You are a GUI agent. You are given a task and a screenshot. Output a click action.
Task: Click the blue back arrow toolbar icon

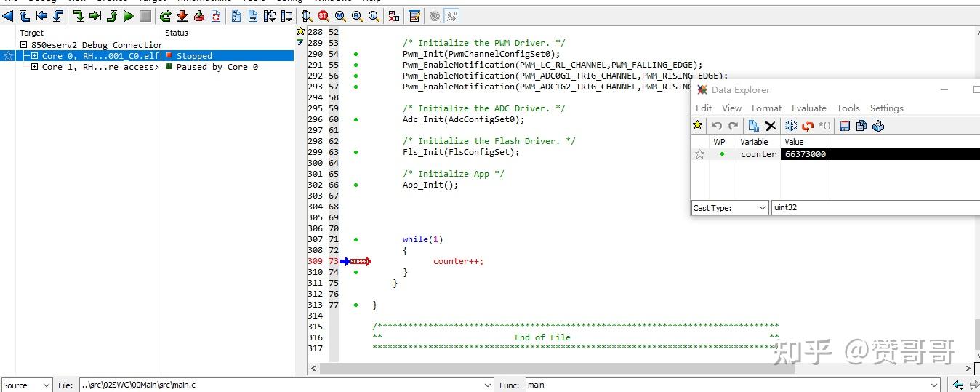[7, 16]
